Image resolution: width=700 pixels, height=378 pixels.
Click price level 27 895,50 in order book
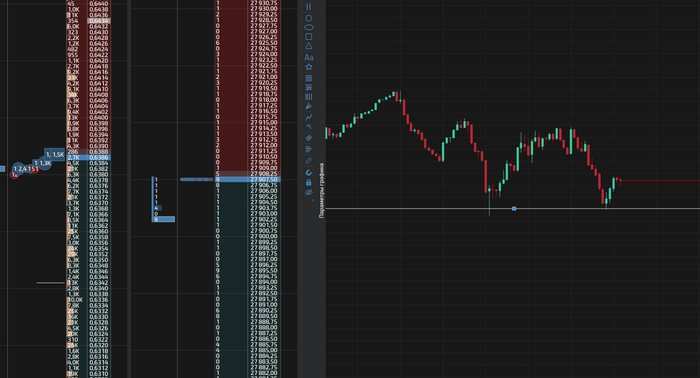[x=263, y=270]
